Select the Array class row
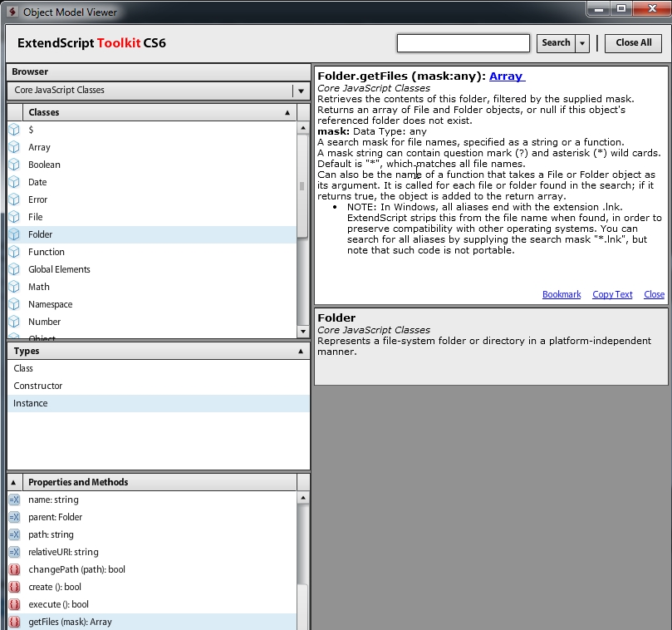 pos(152,147)
